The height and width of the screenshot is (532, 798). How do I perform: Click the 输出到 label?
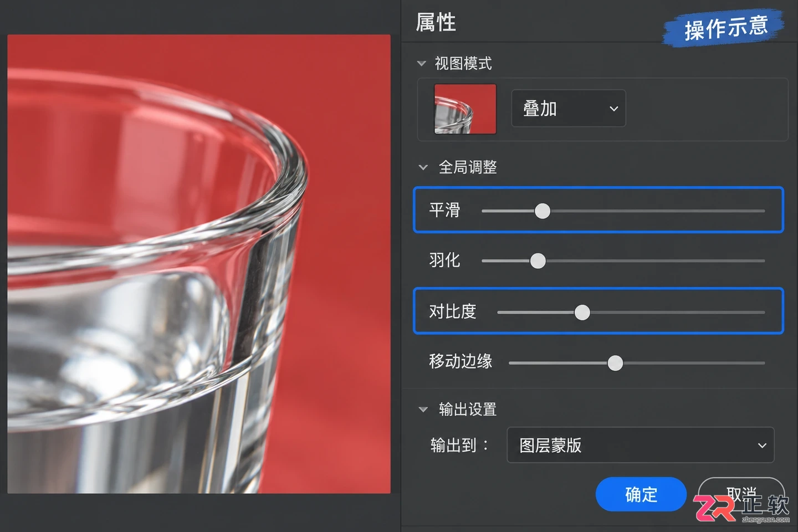459,445
